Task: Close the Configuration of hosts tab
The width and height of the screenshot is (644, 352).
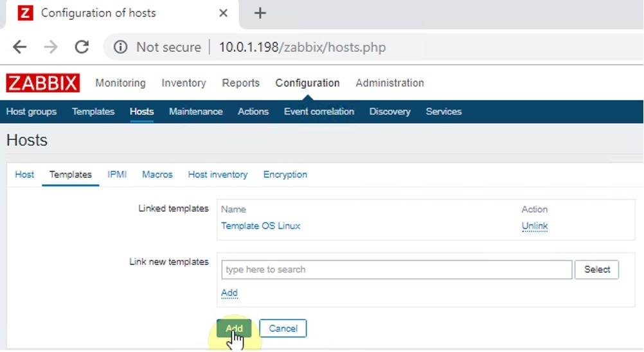Action: 223,13
